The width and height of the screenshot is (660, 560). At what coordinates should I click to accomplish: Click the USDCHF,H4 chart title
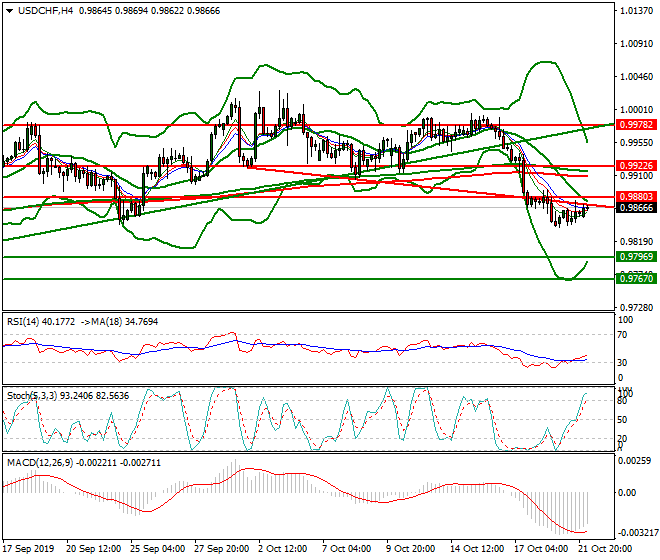coord(45,11)
